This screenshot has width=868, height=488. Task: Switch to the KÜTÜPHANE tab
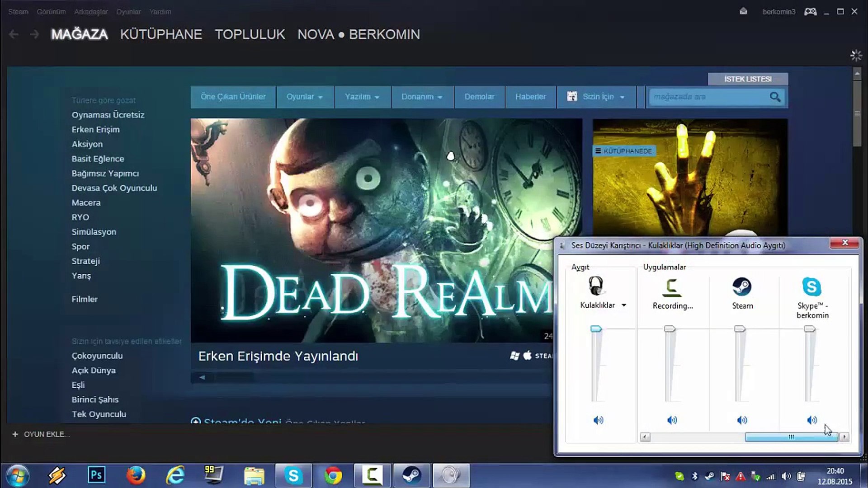[161, 34]
